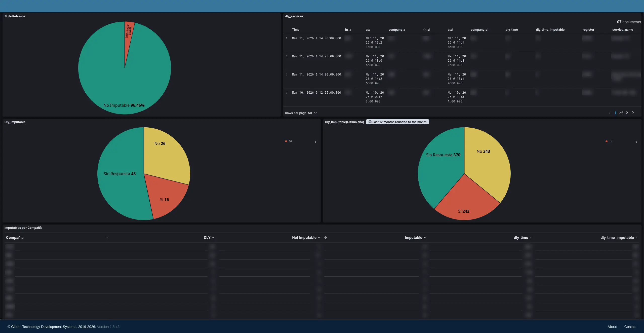Open Compañía column options chevron
The width and height of the screenshot is (644, 333).
(107, 237)
